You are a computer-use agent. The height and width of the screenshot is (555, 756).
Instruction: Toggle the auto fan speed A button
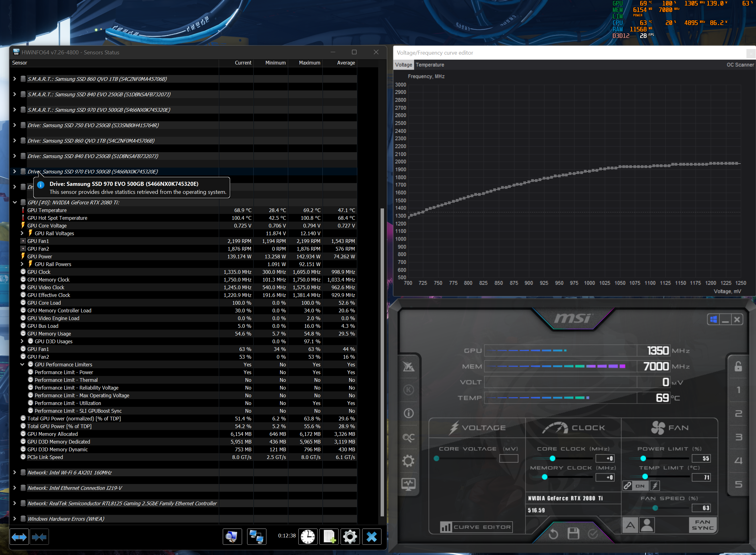coord(630,525)
